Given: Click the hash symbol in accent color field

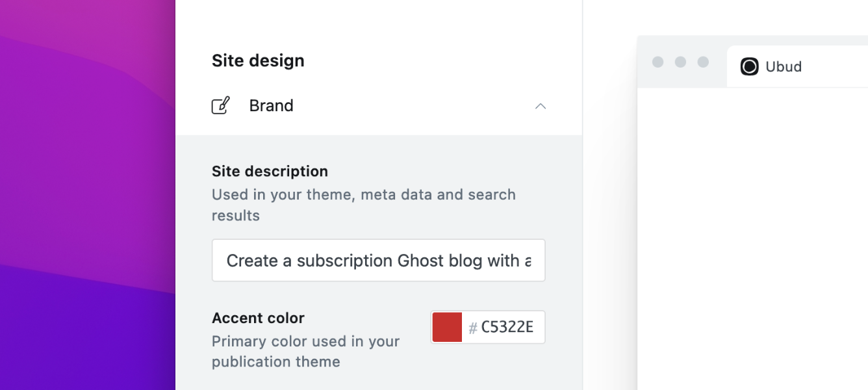Looking at the screenshot, I should pos(473,327).
